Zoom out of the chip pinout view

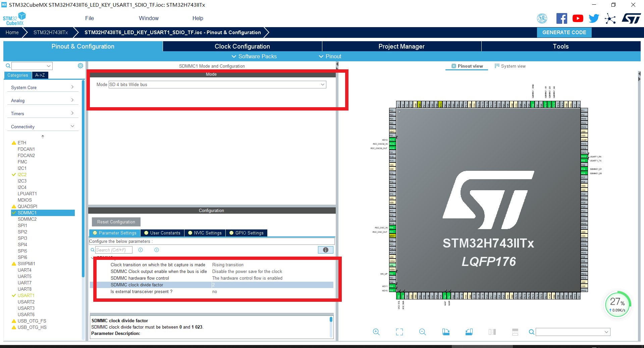422,332
